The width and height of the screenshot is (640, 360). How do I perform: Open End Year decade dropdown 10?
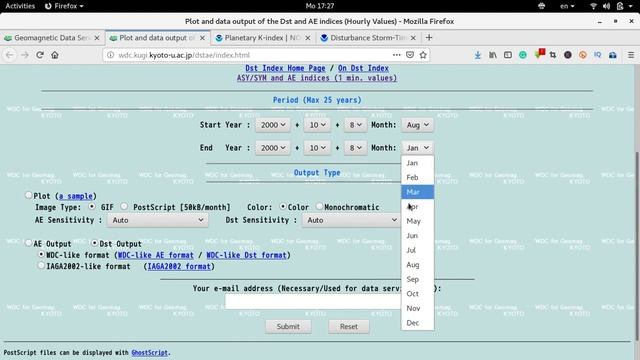pos(317,148)
